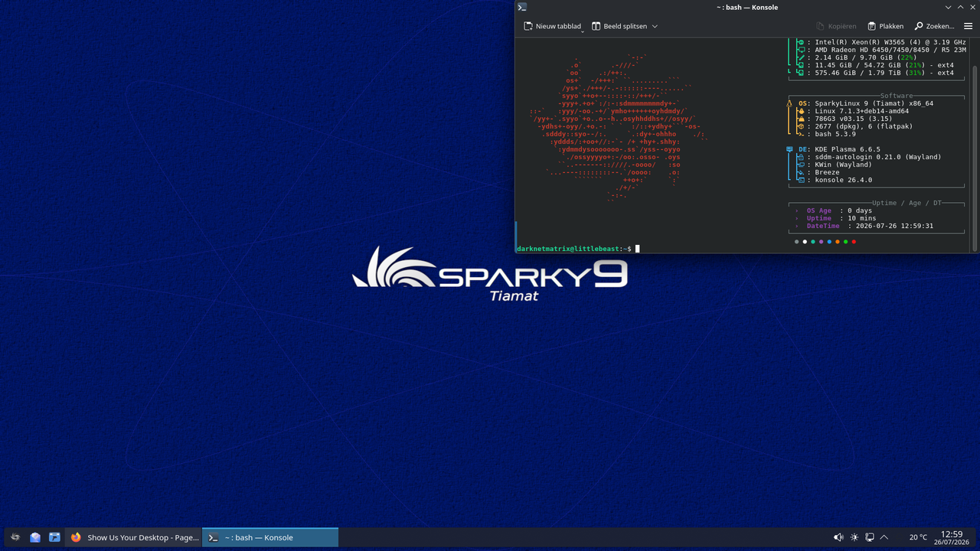
Task: Click the Beeld splitsen button
Action: point(619,26)
